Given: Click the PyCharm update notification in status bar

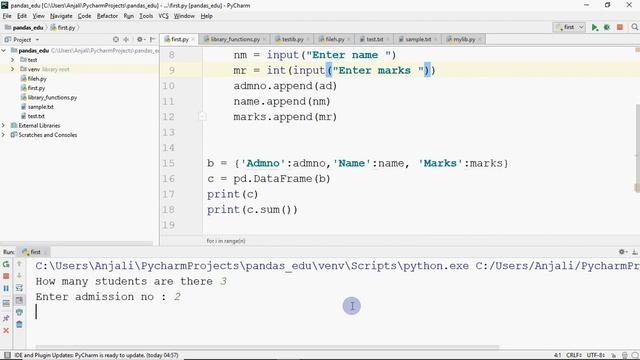Looking at the screenshot, I should coord(96,355).
